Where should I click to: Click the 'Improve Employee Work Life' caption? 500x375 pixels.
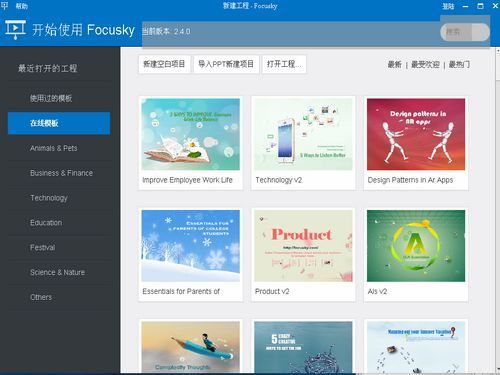click(x=187, y=180)
